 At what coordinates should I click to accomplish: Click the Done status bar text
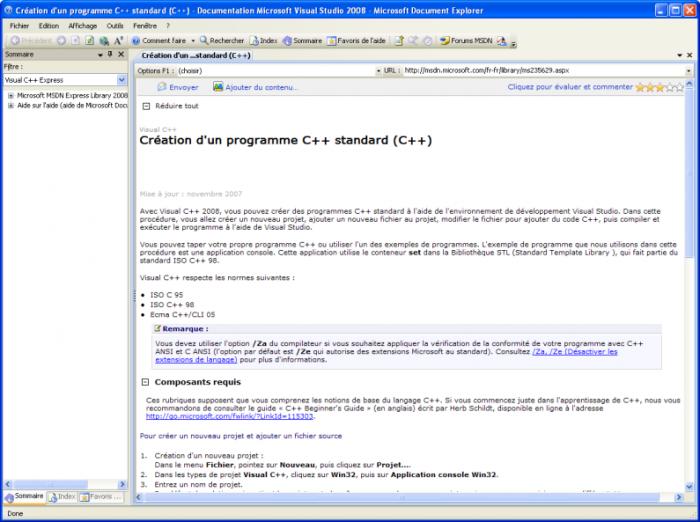pos(15,514)
